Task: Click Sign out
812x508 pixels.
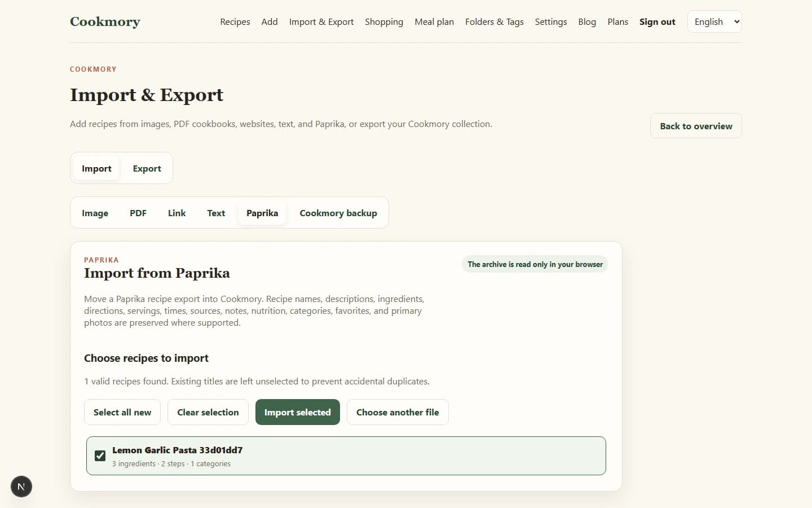Action: (657, 21)
